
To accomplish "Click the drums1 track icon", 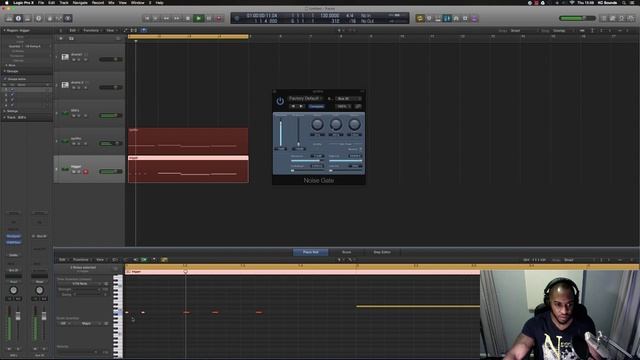I will click(x=65, y=57).
